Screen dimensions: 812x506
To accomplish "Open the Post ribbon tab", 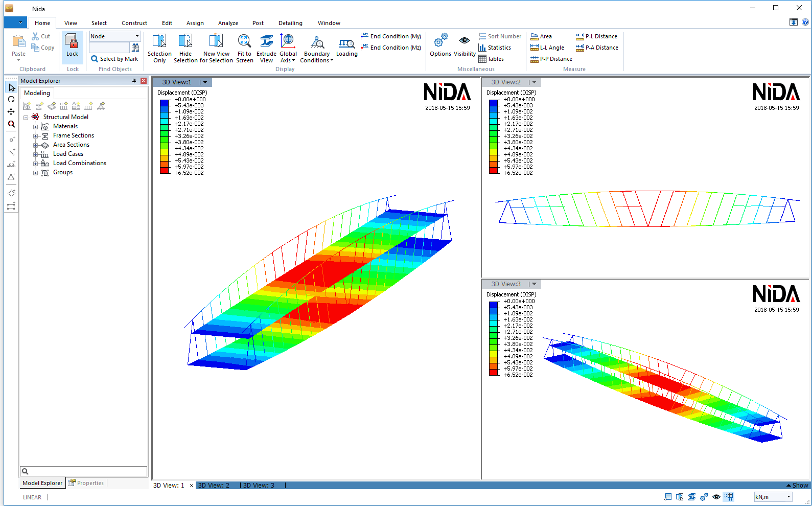I will [258, 23].
